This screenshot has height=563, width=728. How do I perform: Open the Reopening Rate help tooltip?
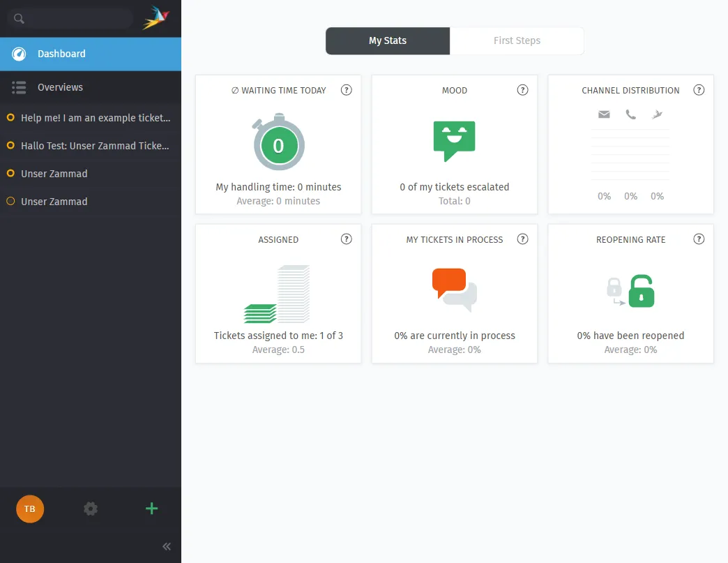coord(699,239)
